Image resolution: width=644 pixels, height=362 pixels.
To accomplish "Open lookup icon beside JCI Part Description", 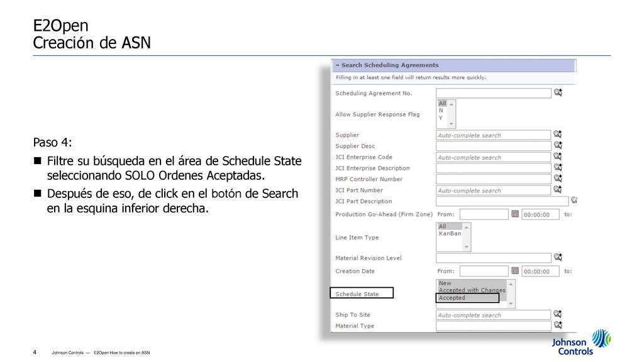I will (574, 200).
